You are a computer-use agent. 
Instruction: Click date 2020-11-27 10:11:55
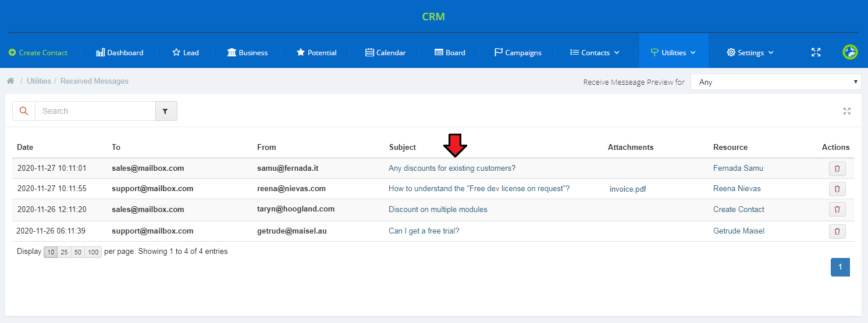click(52, 189)
